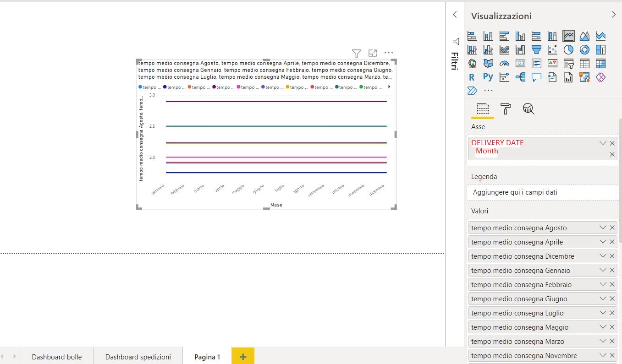
Task: Select the funnel chart visual
Action: tap(536, 49)
